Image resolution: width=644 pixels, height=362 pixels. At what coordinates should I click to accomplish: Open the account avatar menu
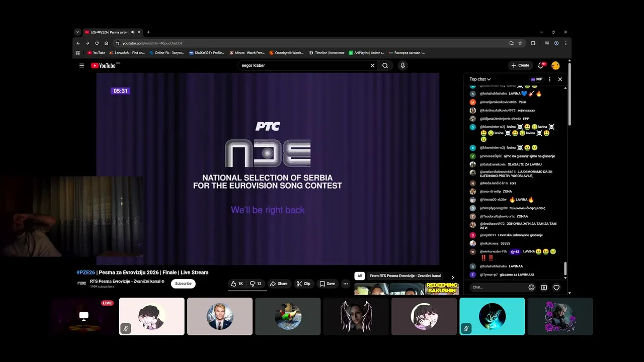555,65
